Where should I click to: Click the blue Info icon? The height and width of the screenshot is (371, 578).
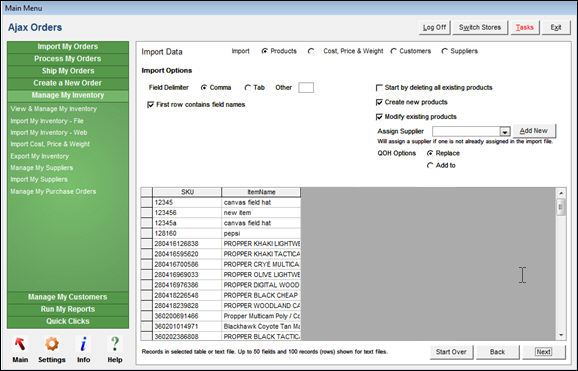tap(84, 344)
